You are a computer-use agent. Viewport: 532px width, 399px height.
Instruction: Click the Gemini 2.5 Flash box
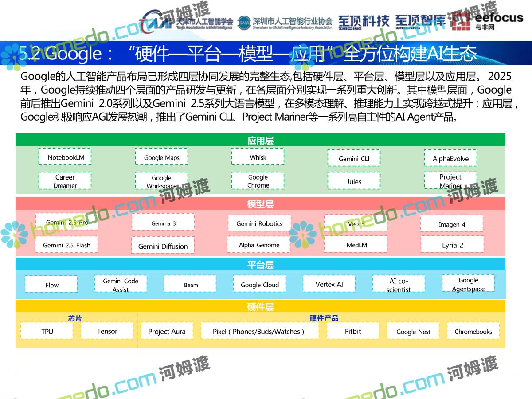(66, 245)
